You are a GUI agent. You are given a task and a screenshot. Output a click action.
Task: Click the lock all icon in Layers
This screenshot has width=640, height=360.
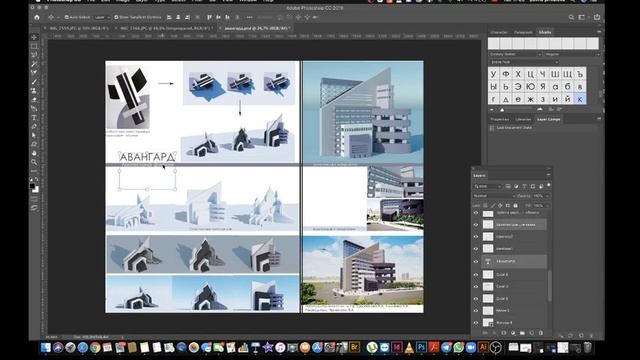[x=516, y=206]
